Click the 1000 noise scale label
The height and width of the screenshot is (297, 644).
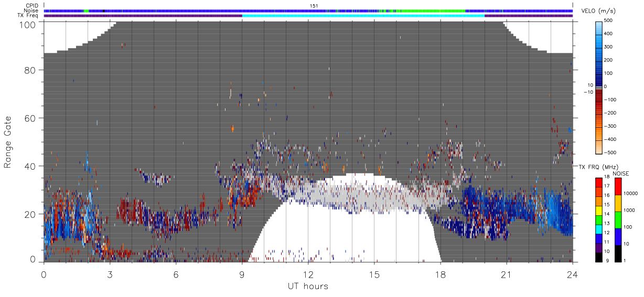pyautogui.click(x=629, y=210)
